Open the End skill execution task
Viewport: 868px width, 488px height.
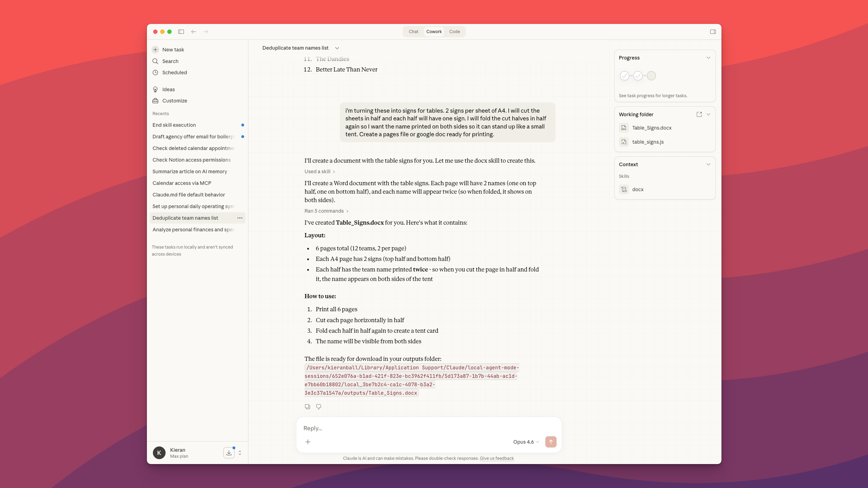(x=198, y=125)
